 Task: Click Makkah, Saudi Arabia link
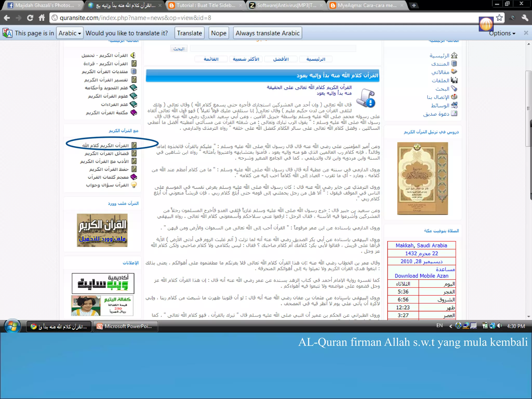point(421,245)
